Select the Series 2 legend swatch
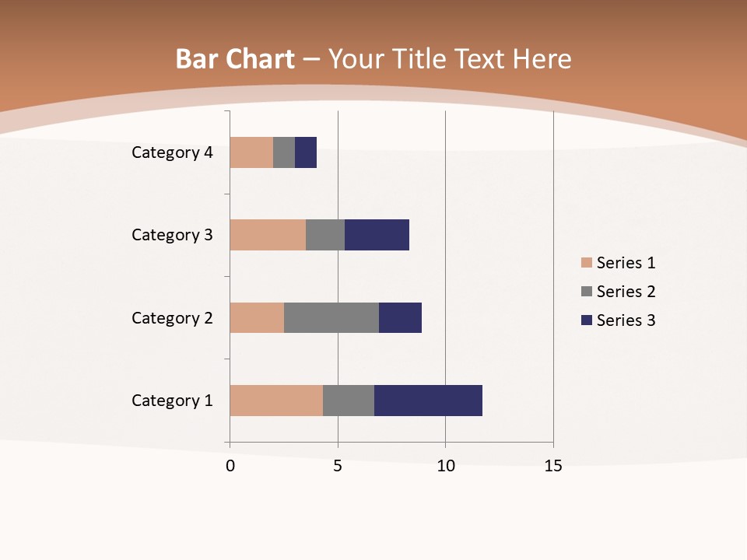747x560 pixels. click(587, 291)
